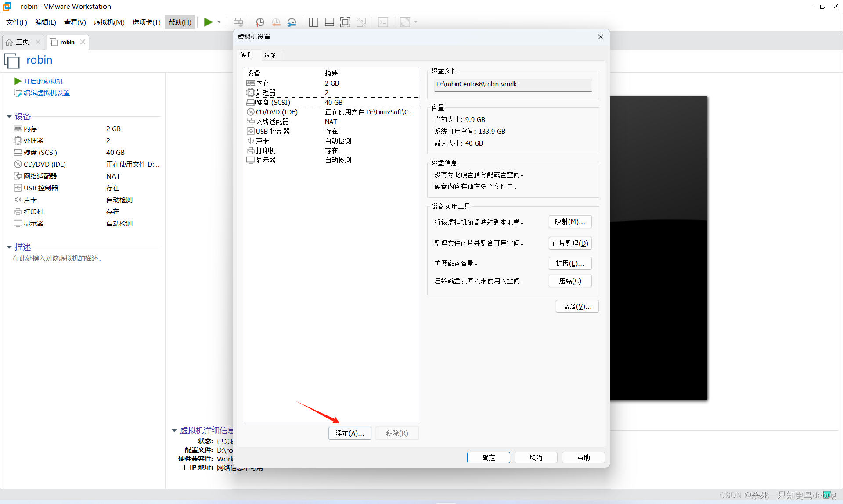
Task: Open the power options dropdown arrow
Action: click(x=219, y=22)
